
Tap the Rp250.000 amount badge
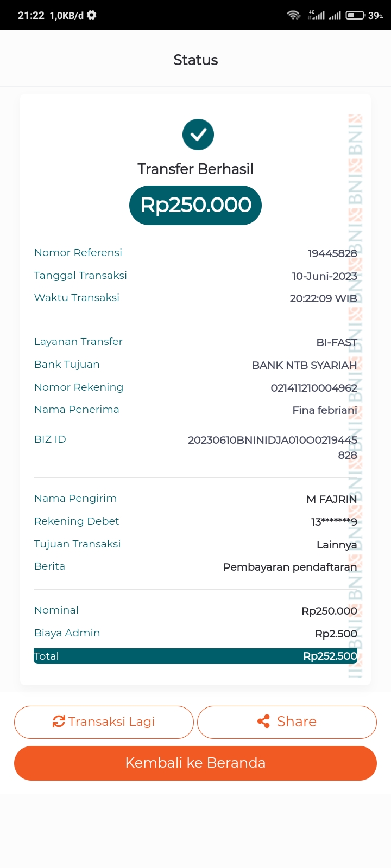195,205
